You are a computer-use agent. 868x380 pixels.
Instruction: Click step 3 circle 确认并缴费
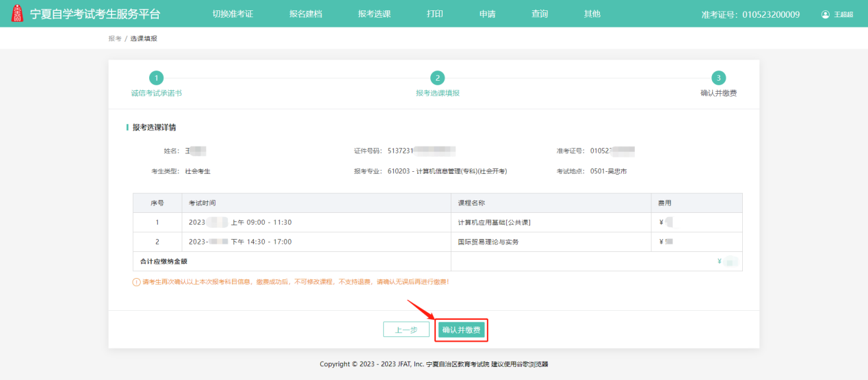[718, 78]
